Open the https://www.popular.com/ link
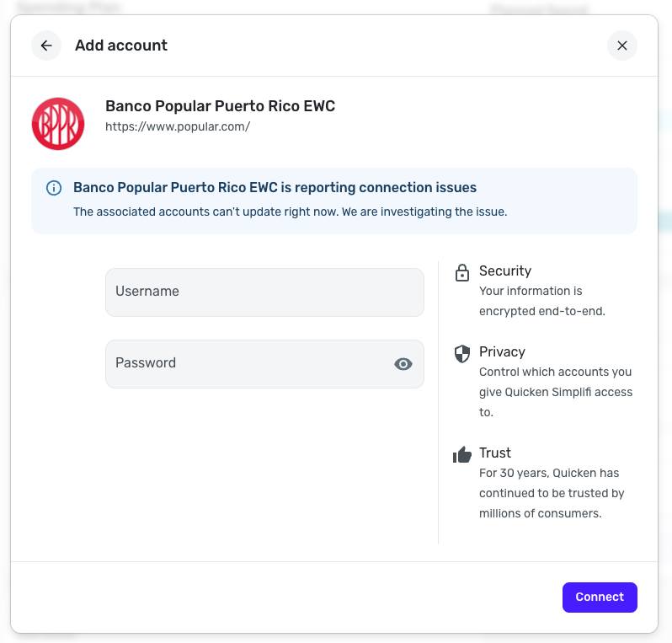672x643 pixels. 178,126
